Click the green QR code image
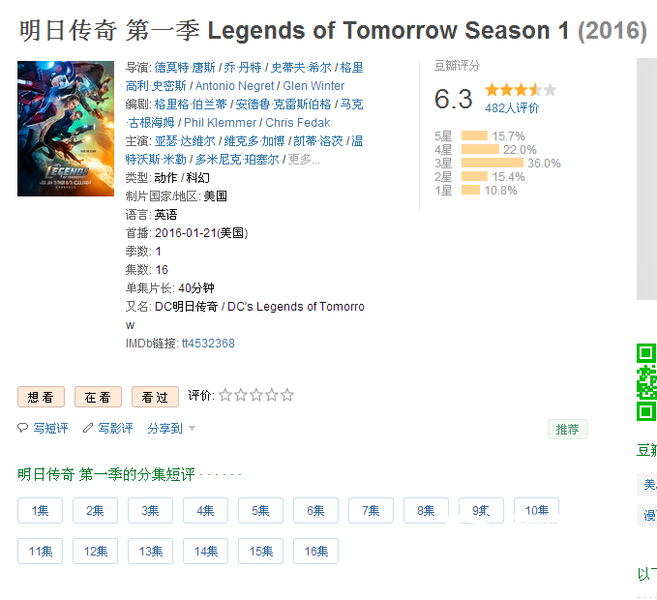The image size is (657, 600). (x=647, y=382)
